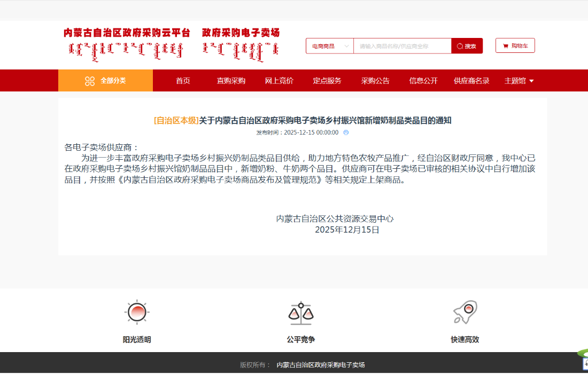Click the rocket icon above 快速高效
Screen dimensions: 588x374
click(x=465, y=312)
